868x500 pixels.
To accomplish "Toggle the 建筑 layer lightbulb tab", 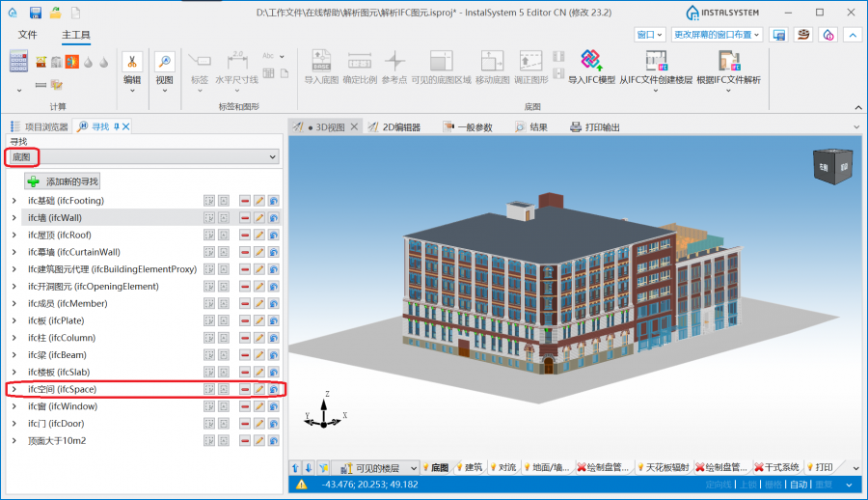I will coord(469,468).
